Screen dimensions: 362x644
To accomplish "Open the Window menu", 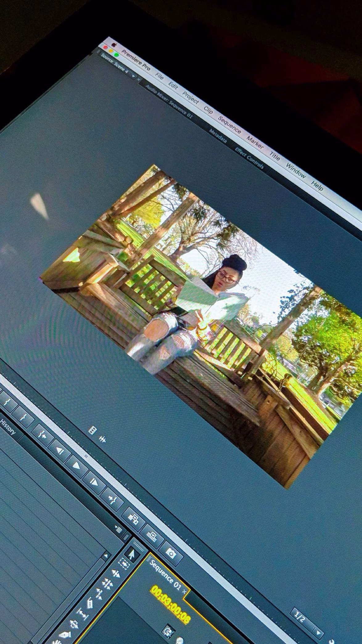I will pos(295,171).
